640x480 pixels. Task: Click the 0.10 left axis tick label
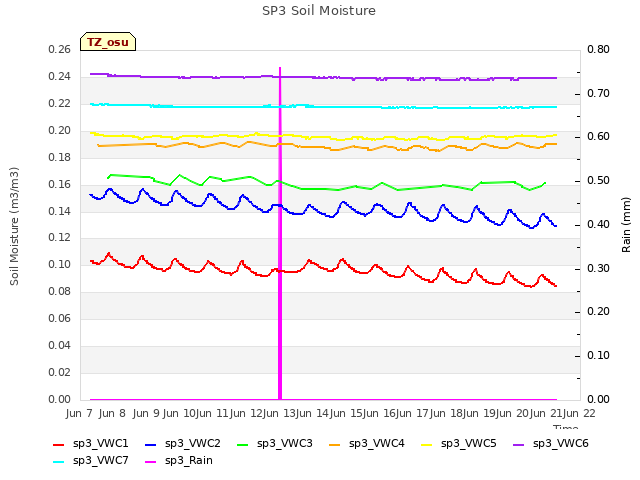click(x=60, y=264)
